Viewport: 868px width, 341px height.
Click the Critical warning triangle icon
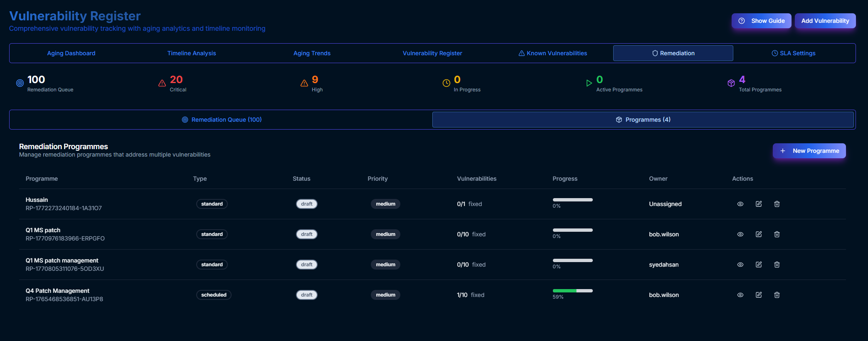click(162, 83)
